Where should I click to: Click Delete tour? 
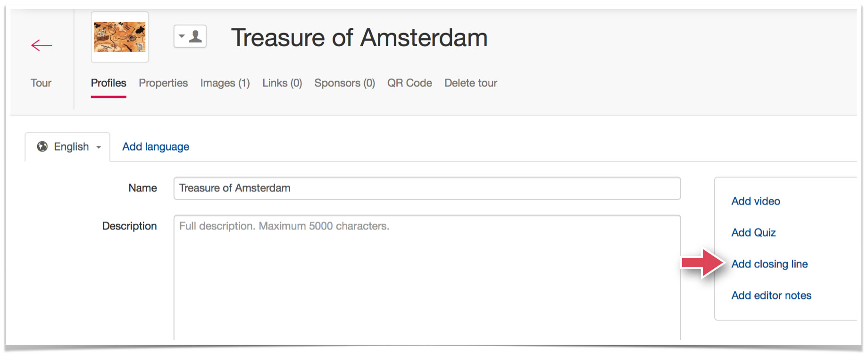(x=471, y=83)
